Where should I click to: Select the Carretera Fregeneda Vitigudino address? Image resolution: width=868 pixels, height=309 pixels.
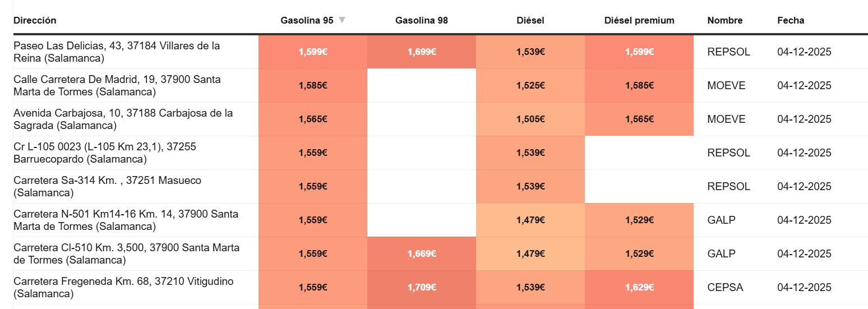(x=123, y=287)
